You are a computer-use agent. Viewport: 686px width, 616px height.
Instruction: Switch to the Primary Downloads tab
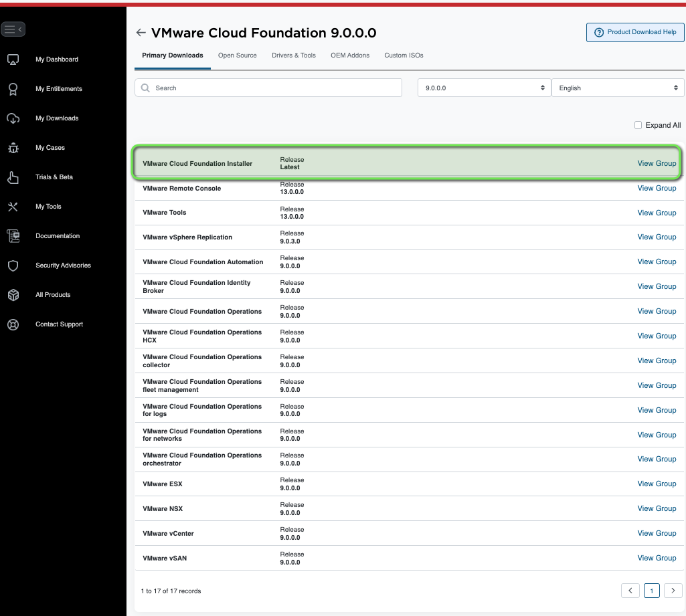[x=173, y=56]
